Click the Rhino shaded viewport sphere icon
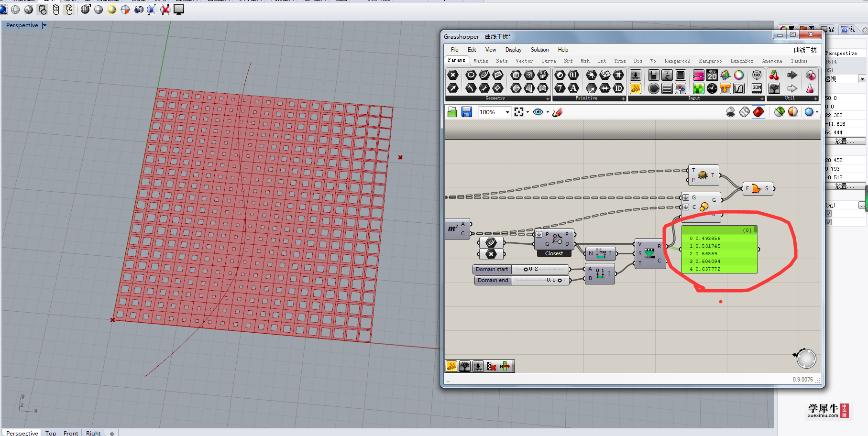The width and height of the screenshot is (868, 436). [x=99, y=10]
